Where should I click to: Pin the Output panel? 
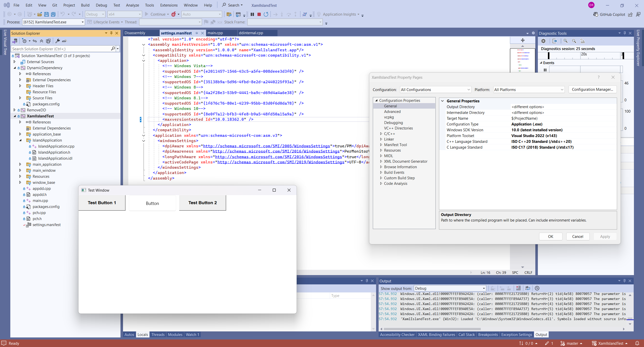624,281
